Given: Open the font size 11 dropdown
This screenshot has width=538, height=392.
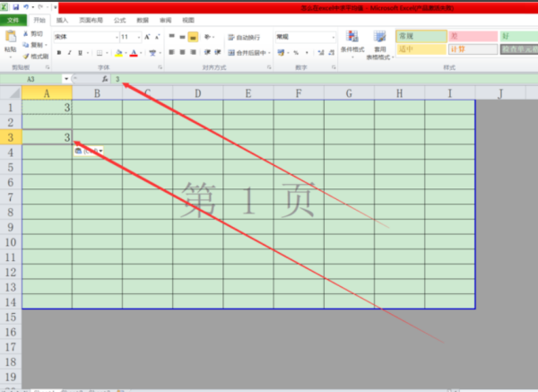Looking at the screenshot, I should point(139,37).
